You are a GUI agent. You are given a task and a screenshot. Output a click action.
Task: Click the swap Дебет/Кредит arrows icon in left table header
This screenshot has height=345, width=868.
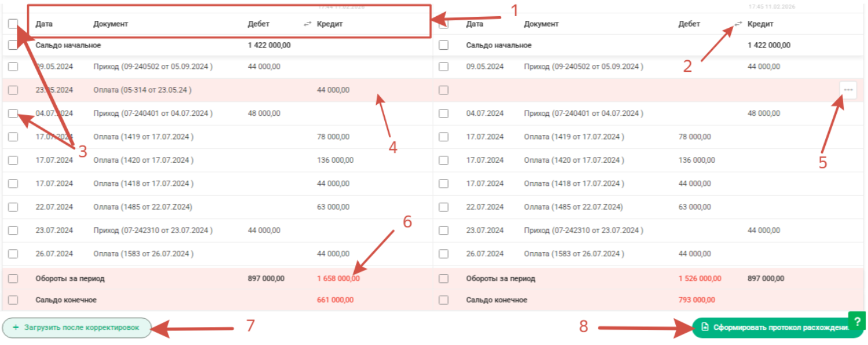[x=308, y=24]
